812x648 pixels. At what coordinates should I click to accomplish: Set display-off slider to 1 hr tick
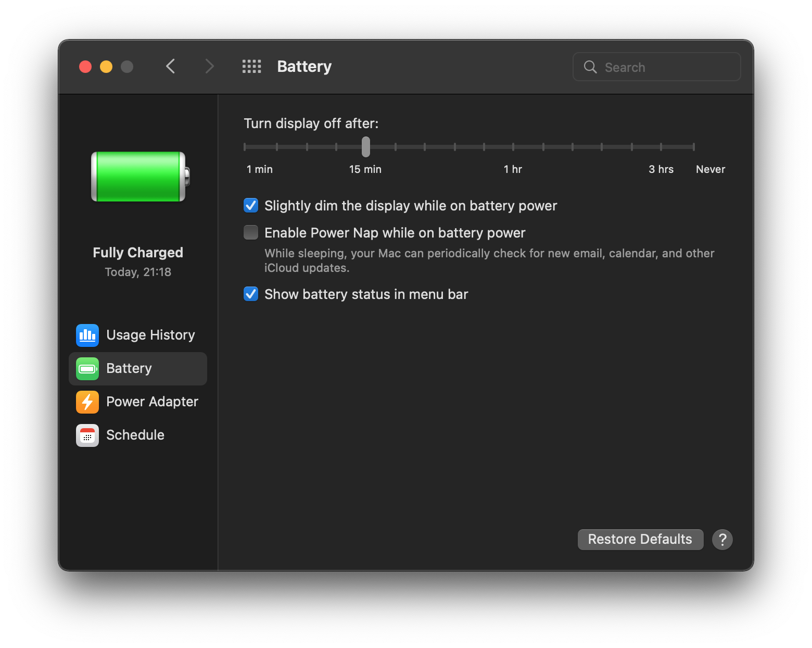(x=513, y=147)
